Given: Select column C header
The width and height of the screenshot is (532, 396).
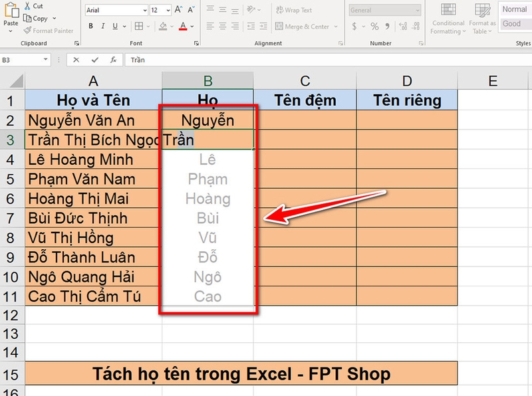Looking at the screenshot, I should coord(305,81).
